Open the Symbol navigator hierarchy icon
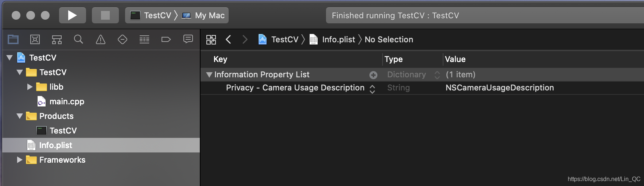Viewport: 644px width, 186px height. (57, 39)
